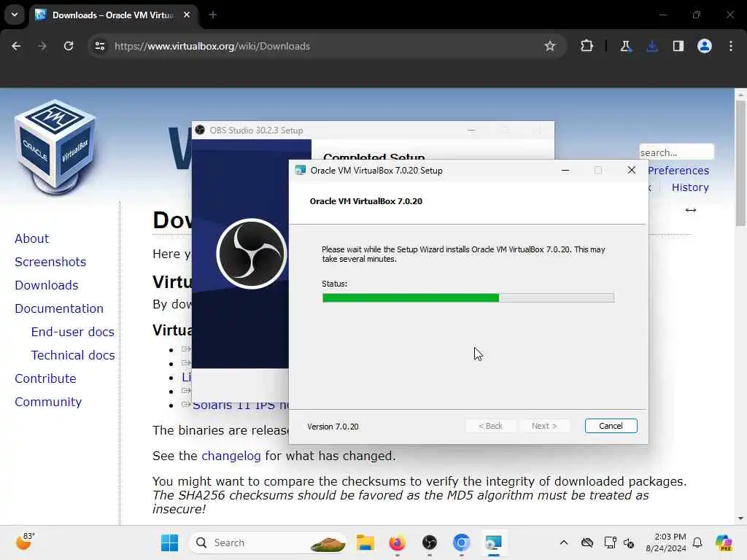Open the Contribute sidebar link

click(45, 378)
